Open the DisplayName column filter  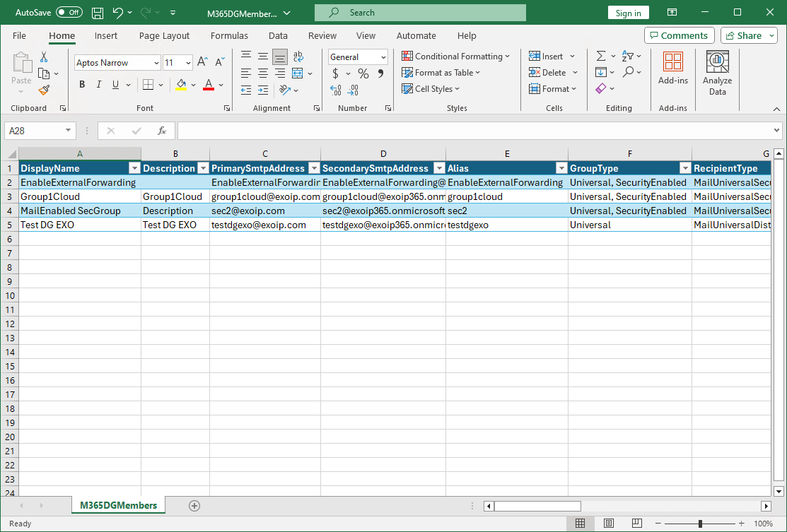tap(134, 168)
